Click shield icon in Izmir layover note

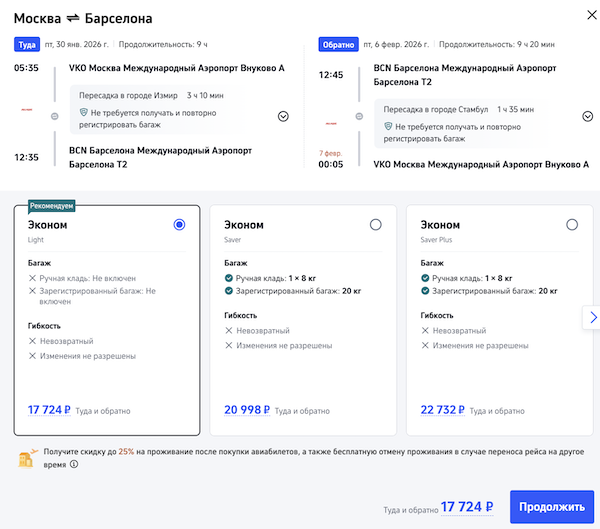(x=84, y=114)
